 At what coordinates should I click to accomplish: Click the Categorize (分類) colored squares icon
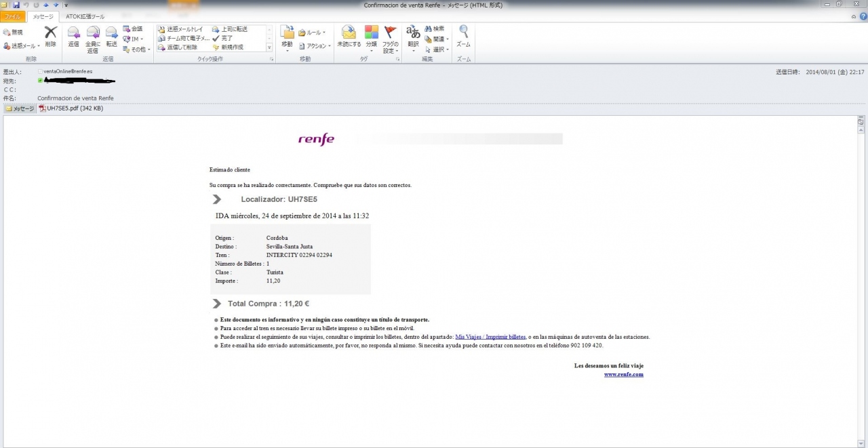[x=371, y=34]
